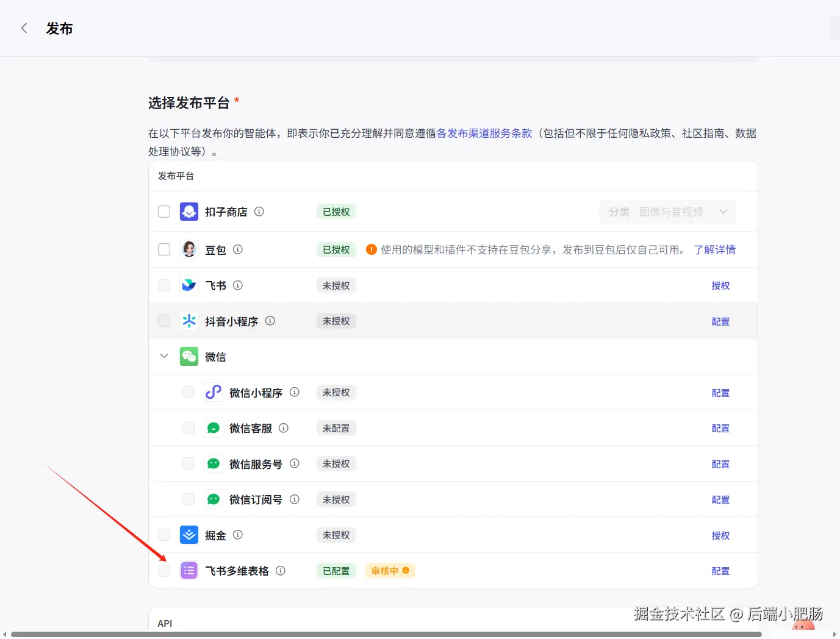Check the 抖音小程序 checkbox

point(164,321)
